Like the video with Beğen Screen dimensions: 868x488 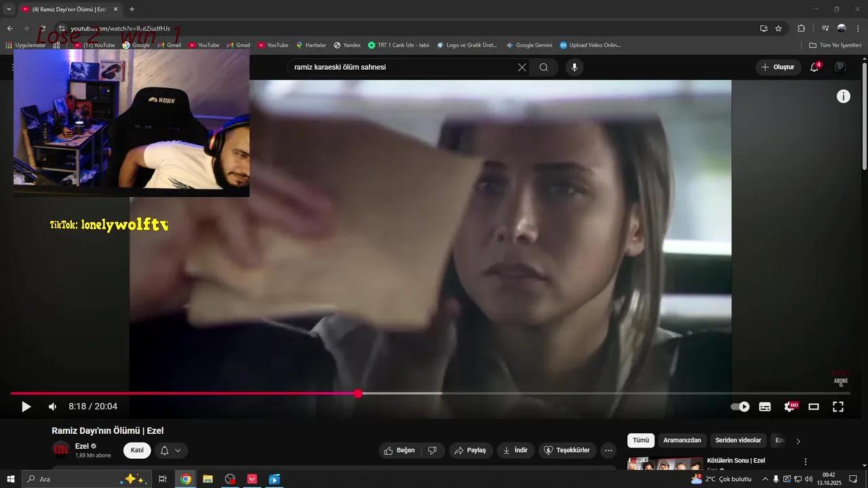coord(399,450)
